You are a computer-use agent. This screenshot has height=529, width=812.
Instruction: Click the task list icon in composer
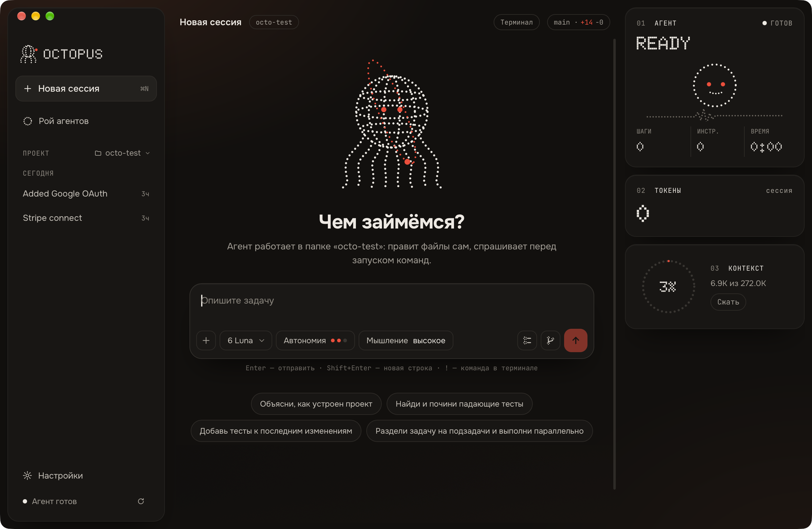point(527,340)
